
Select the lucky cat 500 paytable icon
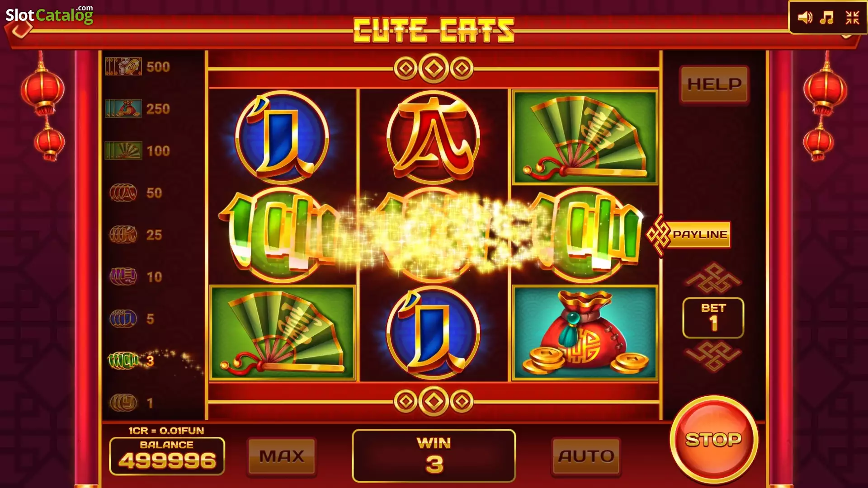(x=123, y=66)
